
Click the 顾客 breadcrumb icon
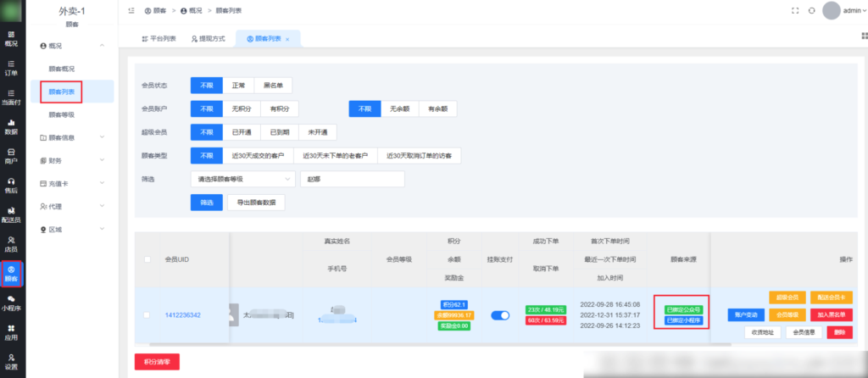click(x=147, y=10)
